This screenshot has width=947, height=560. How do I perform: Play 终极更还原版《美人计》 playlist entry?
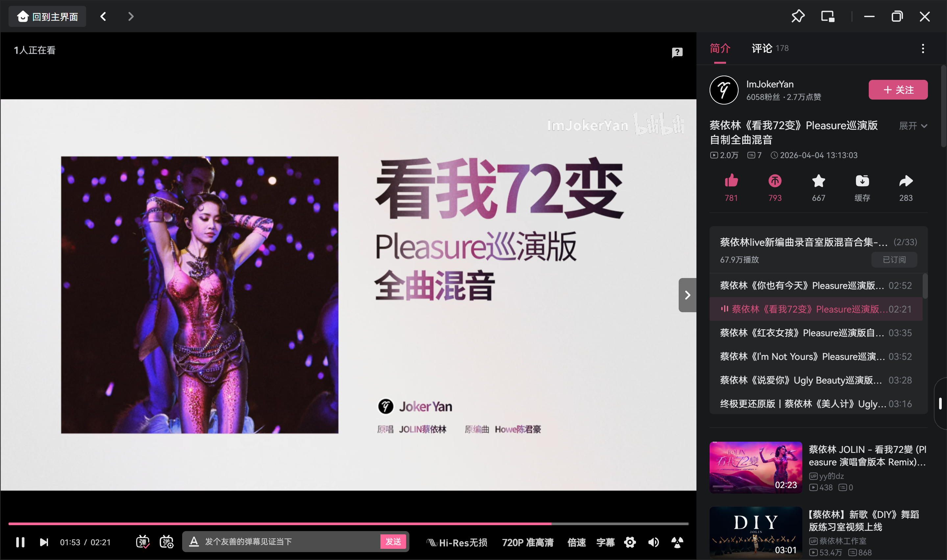coord(816,404)
